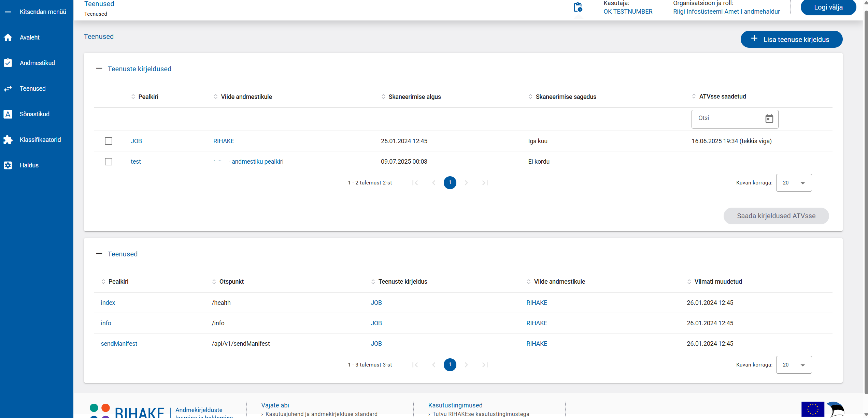Open rows-per-page dropdown in lower Teenused table
The height and width of the screenshot is (418, 868).
coord(794,365)
